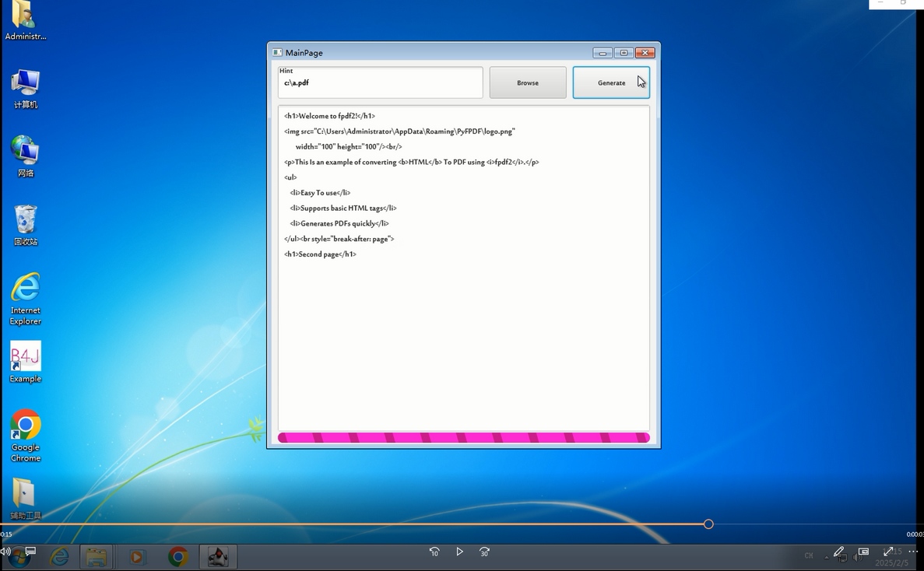The height and width of the screenshot is (571, 924).
Task: Click the "<li>Supports basic HTML tags</li>" line
Action: tap(343, 208)
